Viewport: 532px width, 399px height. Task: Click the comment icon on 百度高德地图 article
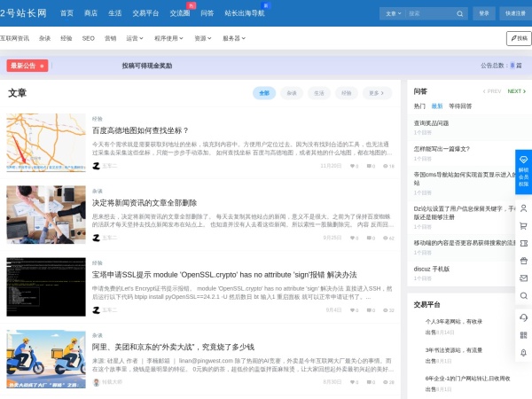369,166
